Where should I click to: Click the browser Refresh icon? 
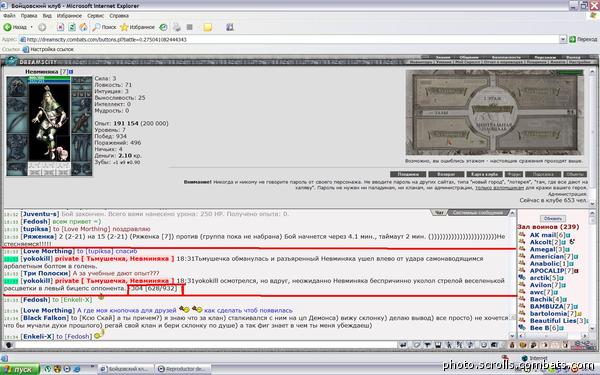click(x=72, y=27)
